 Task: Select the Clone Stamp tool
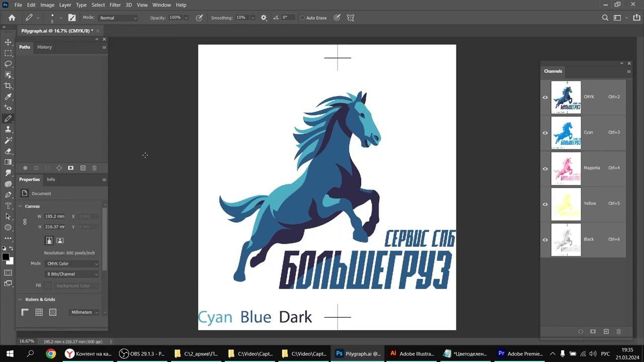tap(8, 129)
